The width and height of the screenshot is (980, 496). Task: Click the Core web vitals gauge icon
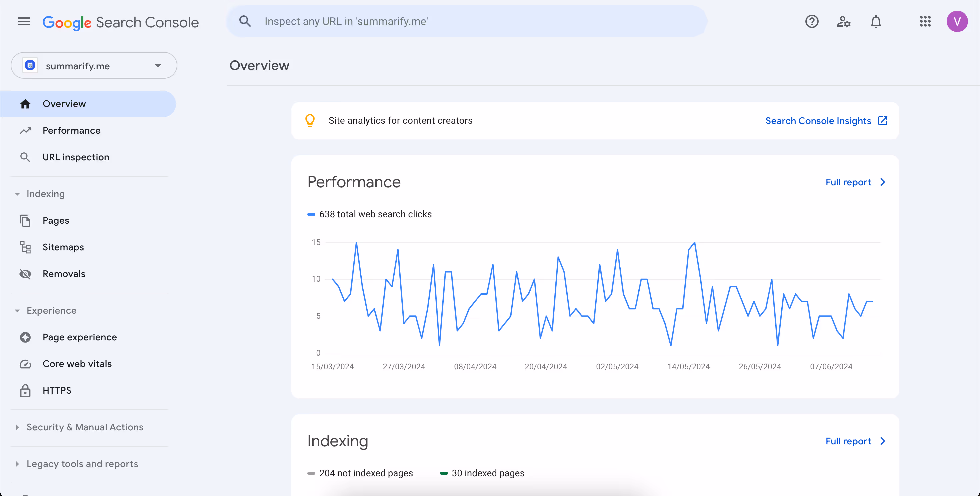pyautogui.click(x=25, y=364)
